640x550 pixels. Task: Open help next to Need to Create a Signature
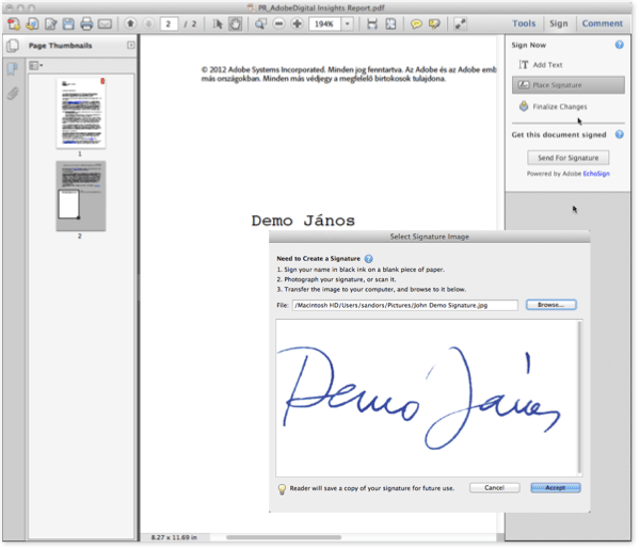click(368, 259)
